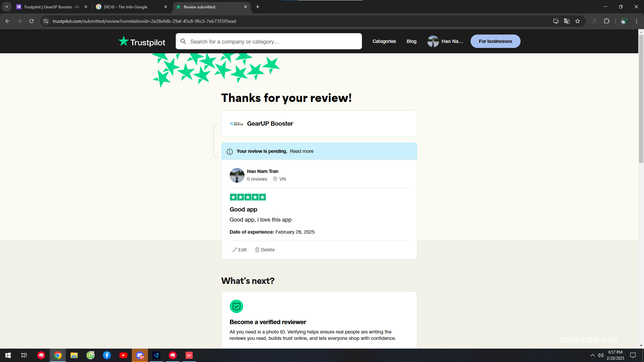Open Categories in the header menu

pos(384,41)
